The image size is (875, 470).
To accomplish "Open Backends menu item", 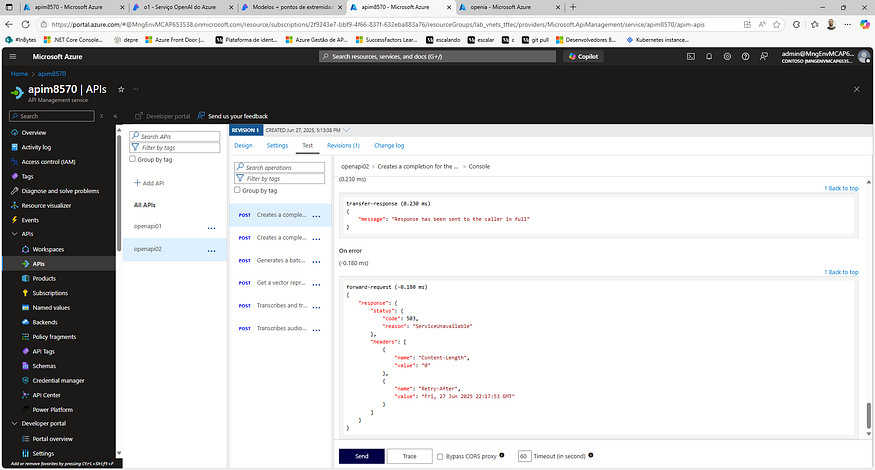I will coord(45,322).
